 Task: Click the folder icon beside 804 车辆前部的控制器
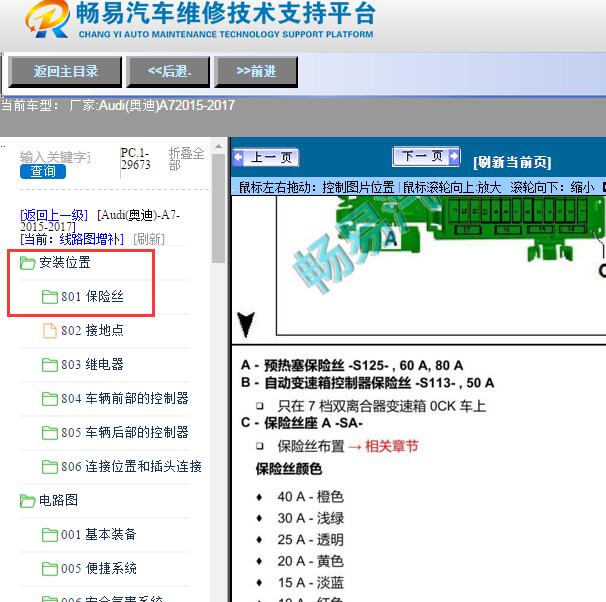49,399
